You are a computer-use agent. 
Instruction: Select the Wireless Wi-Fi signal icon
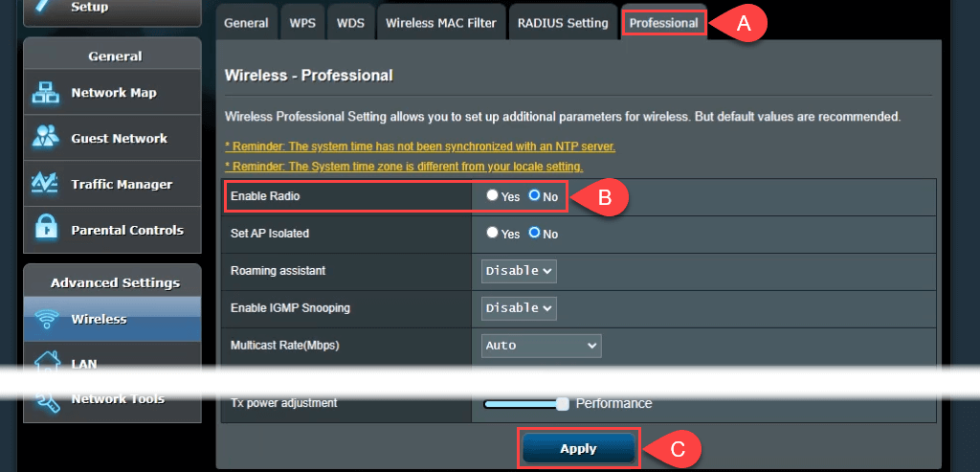[46, 320]
